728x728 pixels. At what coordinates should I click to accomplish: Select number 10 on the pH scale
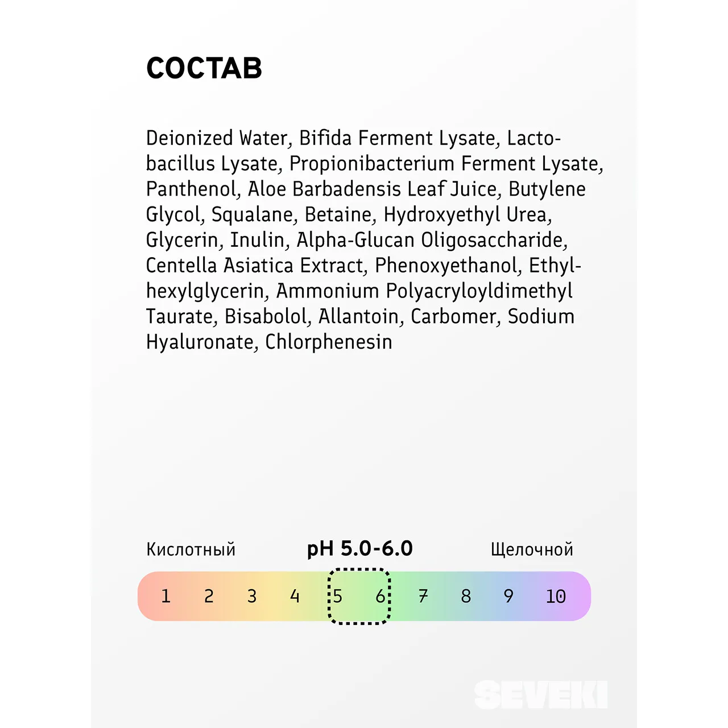point(556,596)
